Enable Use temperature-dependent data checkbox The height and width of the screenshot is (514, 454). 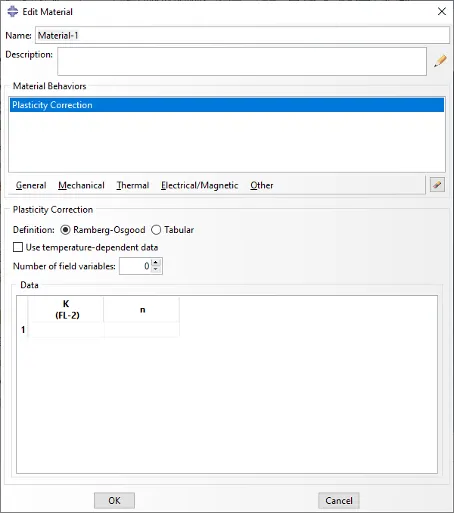click(x=18, y=247)
